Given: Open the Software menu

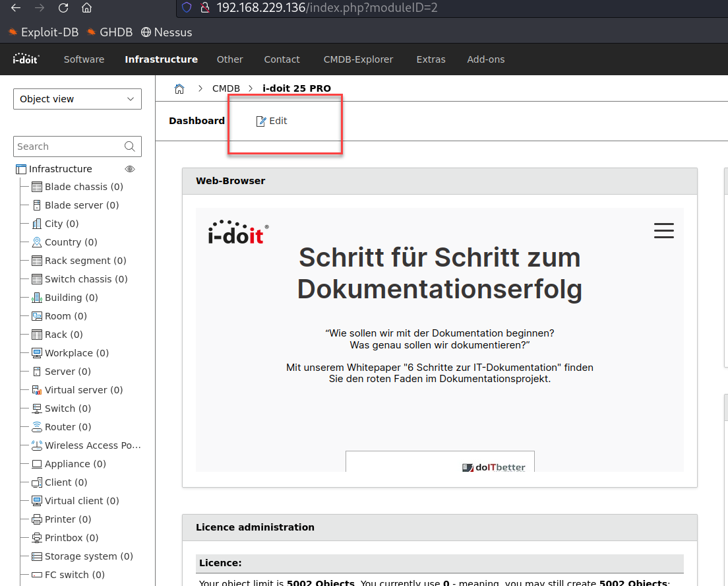Looking at the screenshot, I should [84, 59].
